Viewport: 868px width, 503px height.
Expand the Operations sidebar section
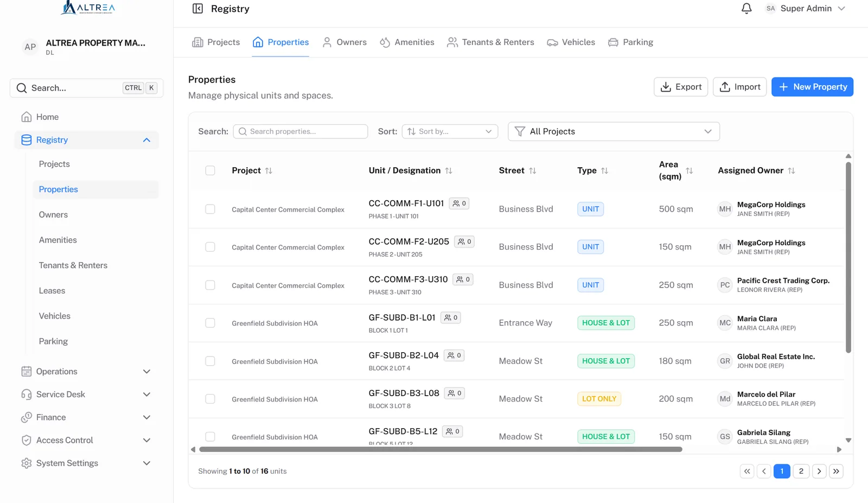coord(87,371)
